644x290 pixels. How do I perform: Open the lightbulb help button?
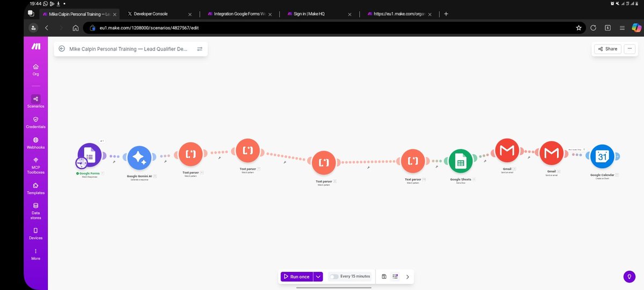(x=630, y=276)
